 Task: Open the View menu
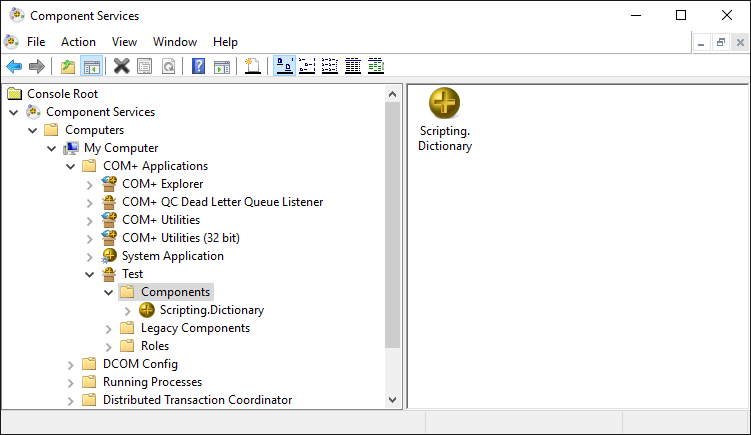[124, 42]
